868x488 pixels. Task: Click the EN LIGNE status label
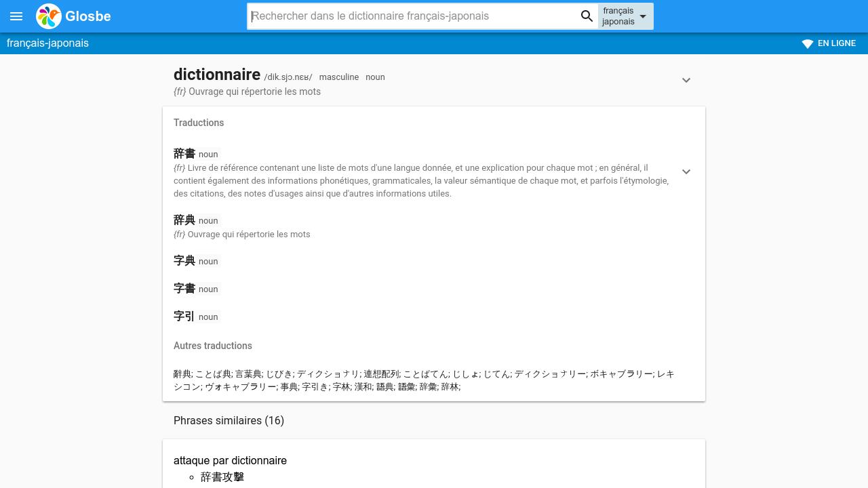tap(837, 43)
